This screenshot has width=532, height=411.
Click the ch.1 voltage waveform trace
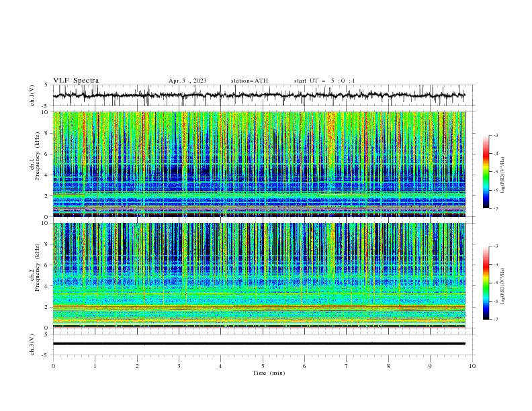point(259,95)
